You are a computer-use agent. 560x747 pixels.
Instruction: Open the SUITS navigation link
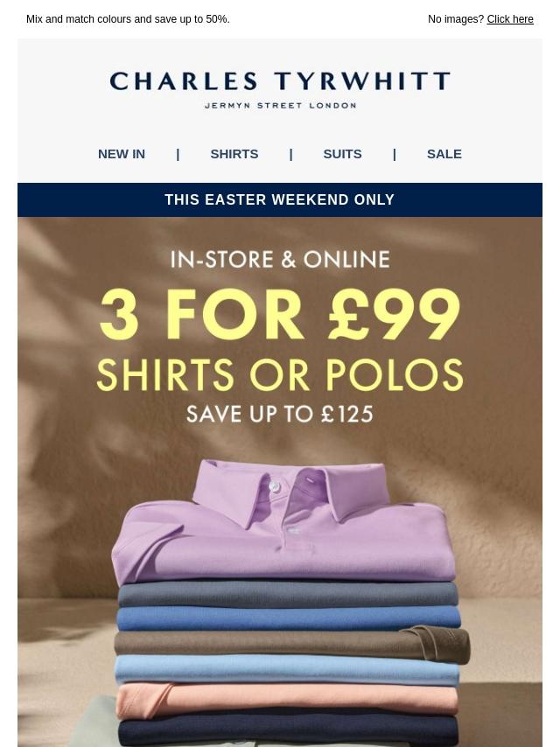tap(342, 154)
